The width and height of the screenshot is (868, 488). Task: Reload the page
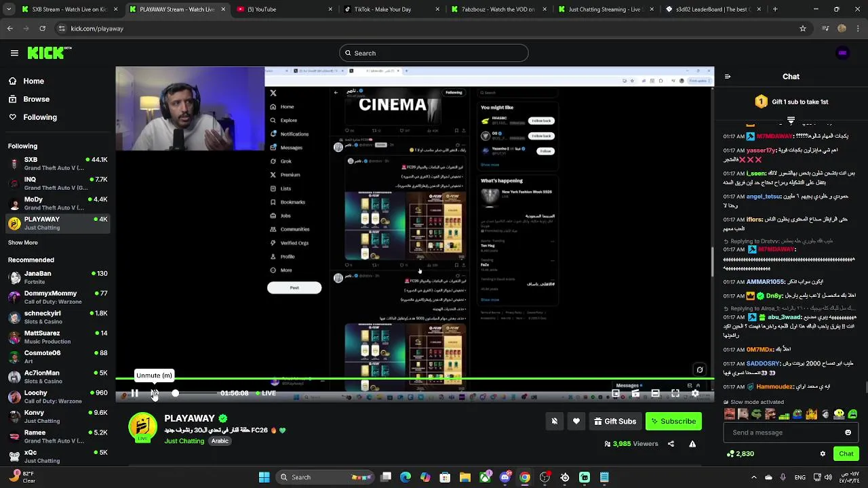pyautogui.click(x=42, y=28)
